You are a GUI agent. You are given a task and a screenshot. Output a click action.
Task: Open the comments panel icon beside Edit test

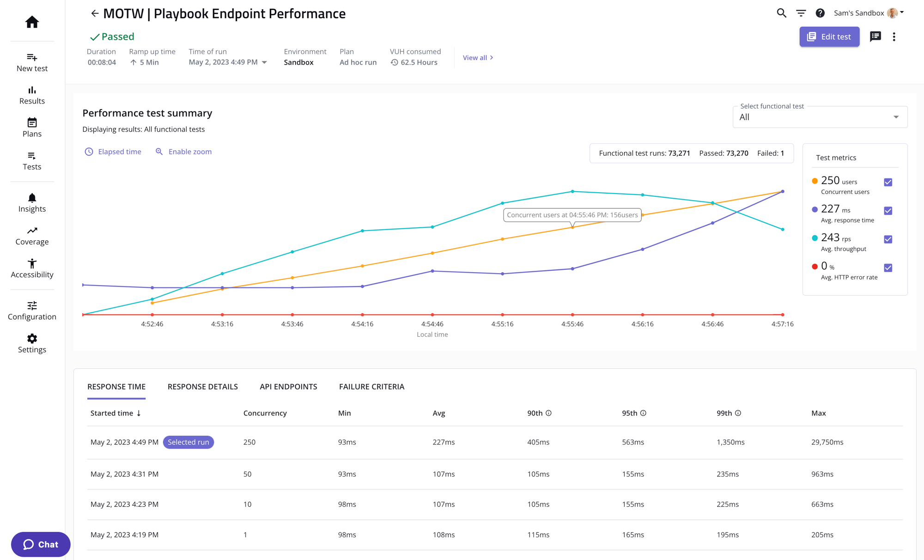pos(875,37)
